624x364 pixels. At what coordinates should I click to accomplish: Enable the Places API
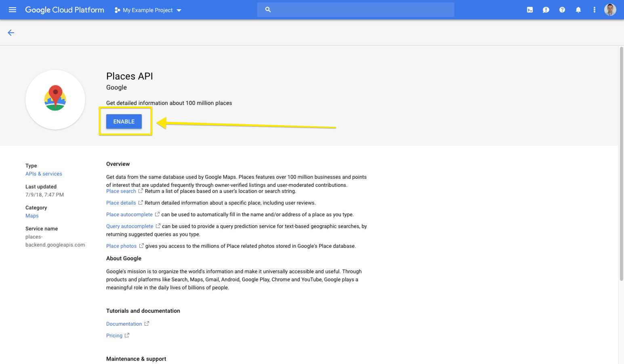coord(124,121)
